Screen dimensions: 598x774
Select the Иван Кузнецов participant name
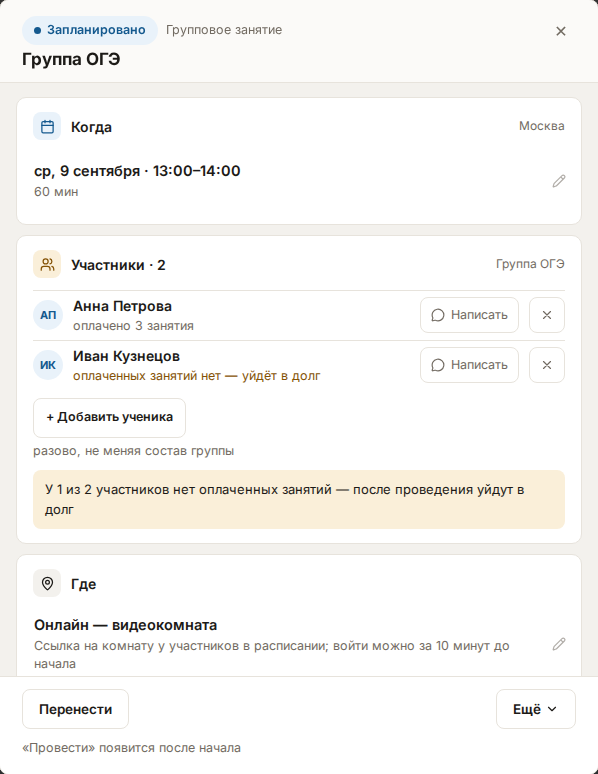click(126, 356)
